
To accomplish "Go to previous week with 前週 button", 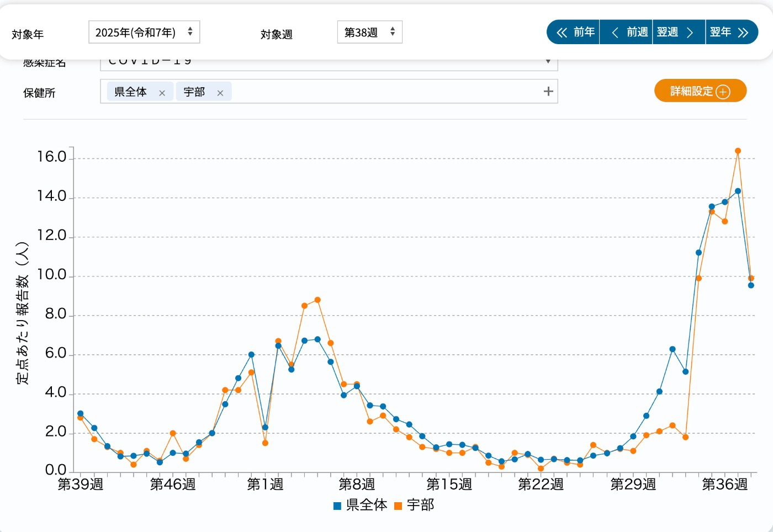I will (x=627, y=33).
